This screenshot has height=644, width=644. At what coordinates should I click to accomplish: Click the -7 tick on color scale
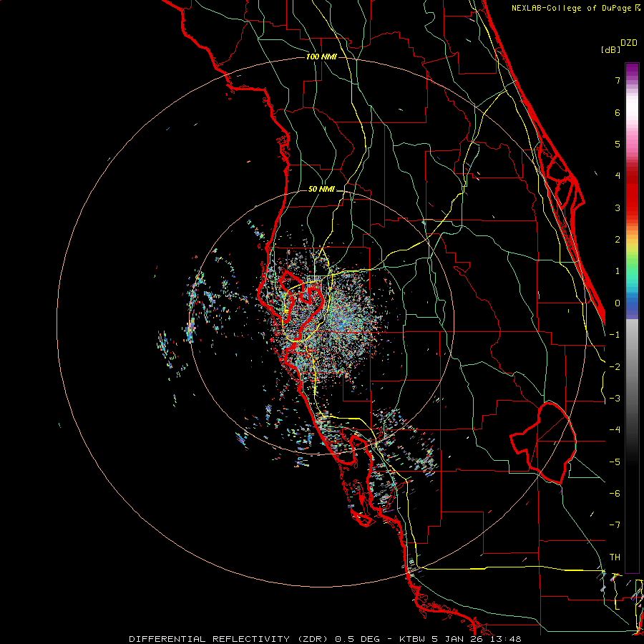coord(615,525)
